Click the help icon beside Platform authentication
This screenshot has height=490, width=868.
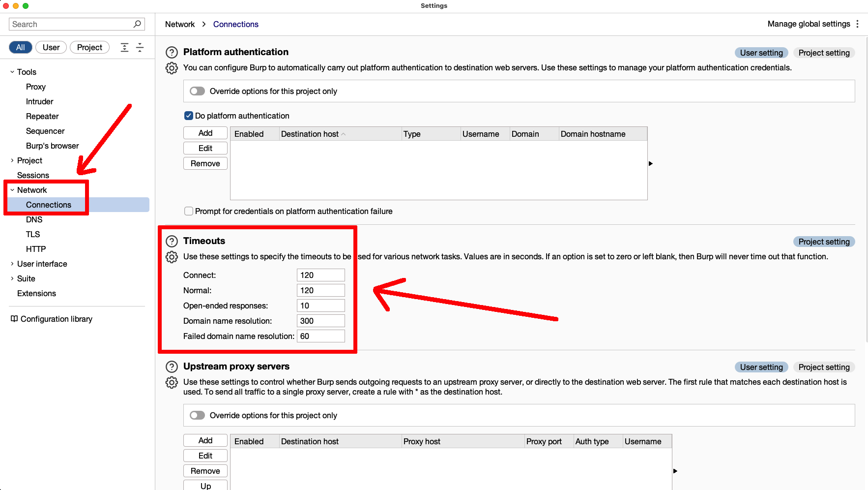[x=172, y=52]
